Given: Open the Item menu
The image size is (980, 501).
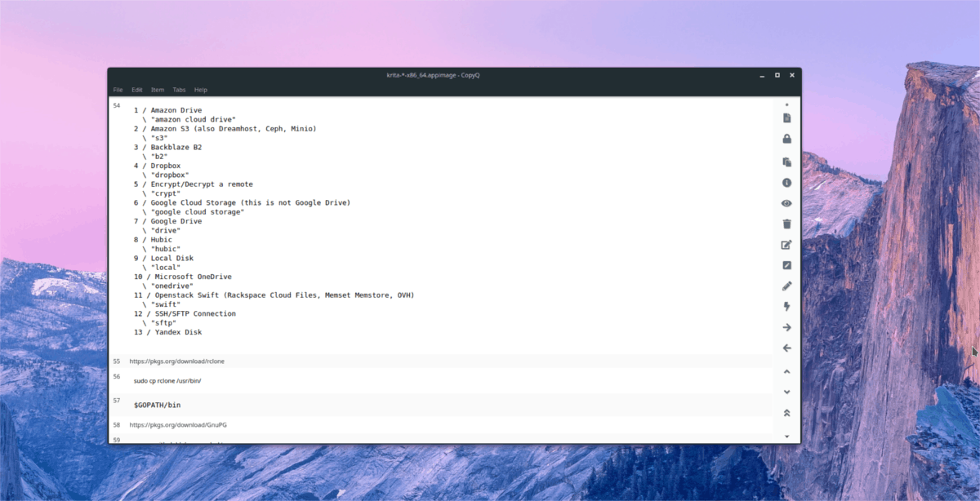Looking at the screenshot, I should click(157, 90).
